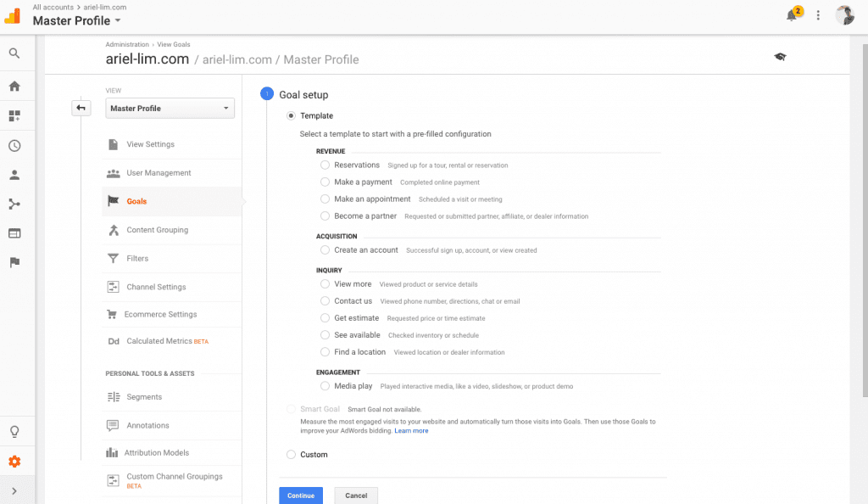Expand sidebar with bottom chevron arrow
Viewport: 868px width, 504px height.
tap(14, 491)
